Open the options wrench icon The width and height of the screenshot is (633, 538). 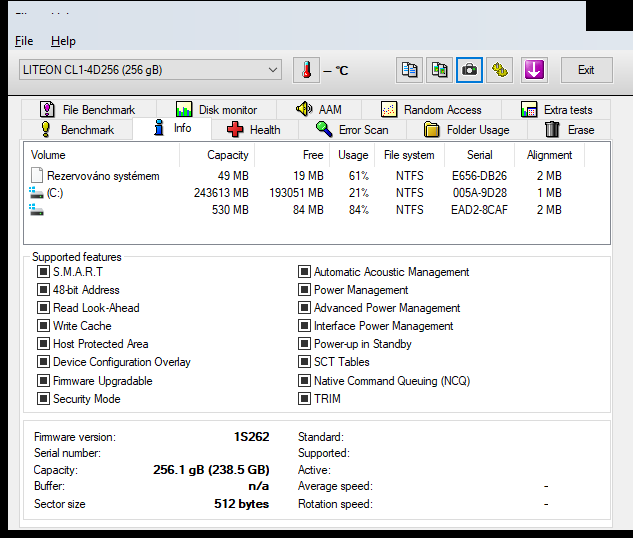click(499, 70)
